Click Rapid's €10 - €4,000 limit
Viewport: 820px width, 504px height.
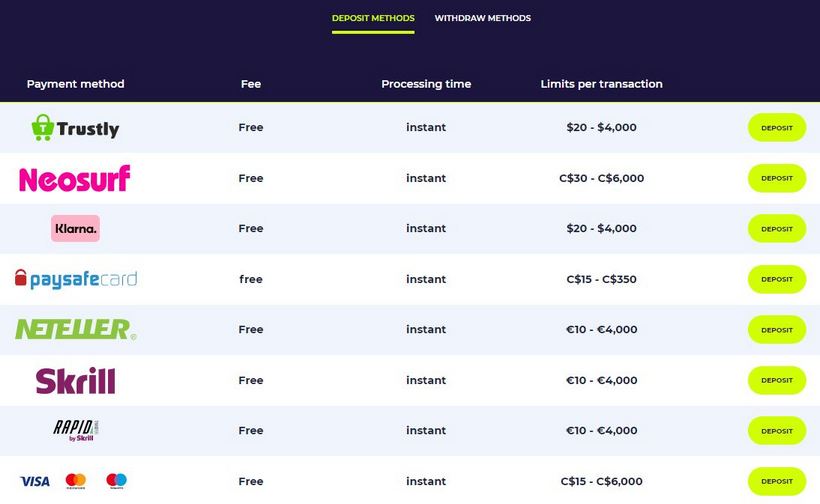(x=601, y=430)
